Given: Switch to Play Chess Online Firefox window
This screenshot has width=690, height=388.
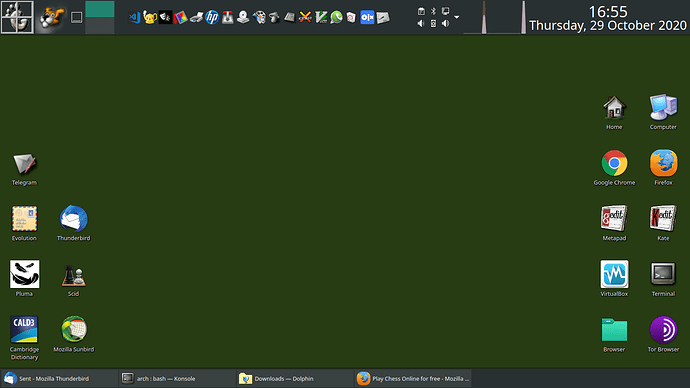Looking at the screenshot, I should tap(413, 378).
